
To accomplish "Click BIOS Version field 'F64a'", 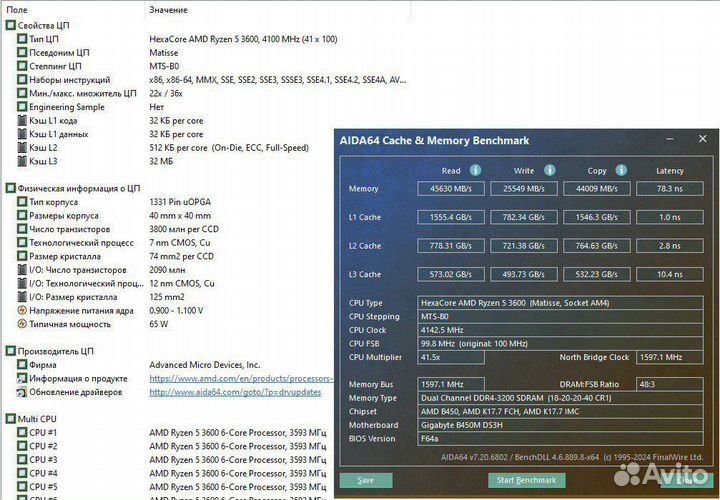I will (x=560, y=438).
